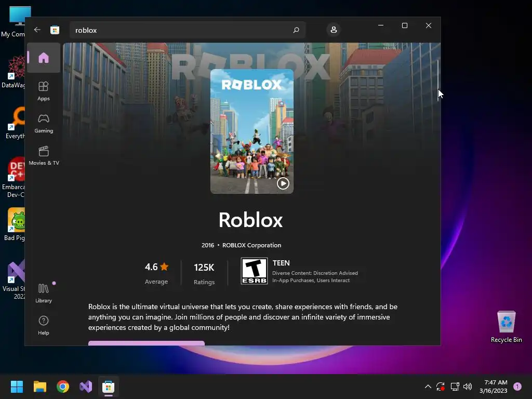The width and height of the screenshot is (532, 399).
Task: Go back with the arrow icon
Action: pos(37,30)
